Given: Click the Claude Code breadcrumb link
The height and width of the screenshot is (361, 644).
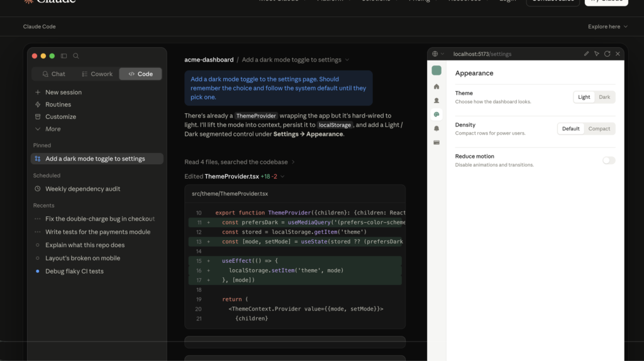Looking at the screenshot, I should [40, 26].
